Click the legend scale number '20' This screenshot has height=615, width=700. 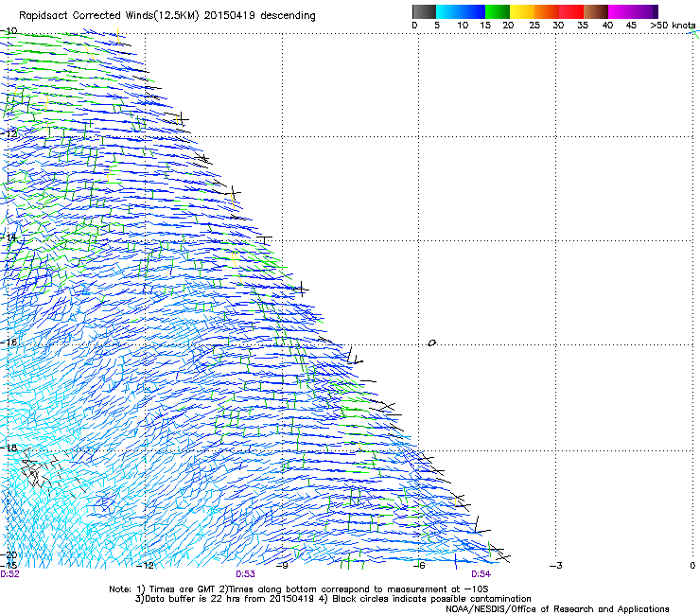[x=508, y=26]
